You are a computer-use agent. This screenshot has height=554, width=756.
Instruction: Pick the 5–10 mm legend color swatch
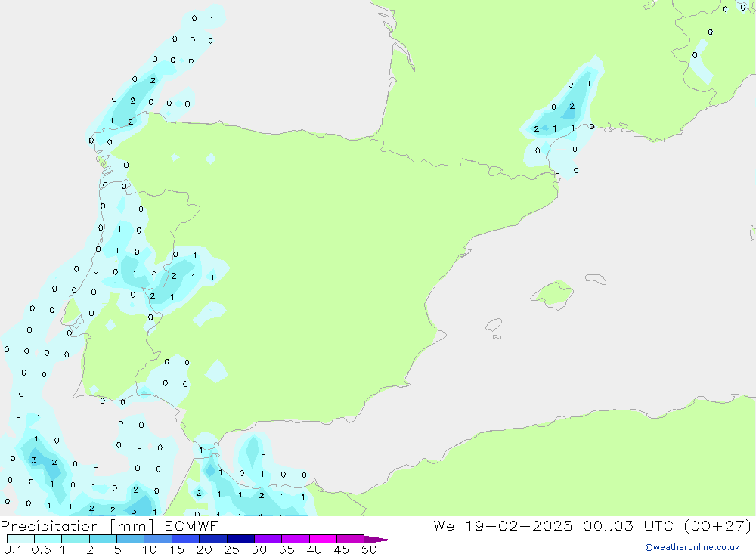pos(130,539)
